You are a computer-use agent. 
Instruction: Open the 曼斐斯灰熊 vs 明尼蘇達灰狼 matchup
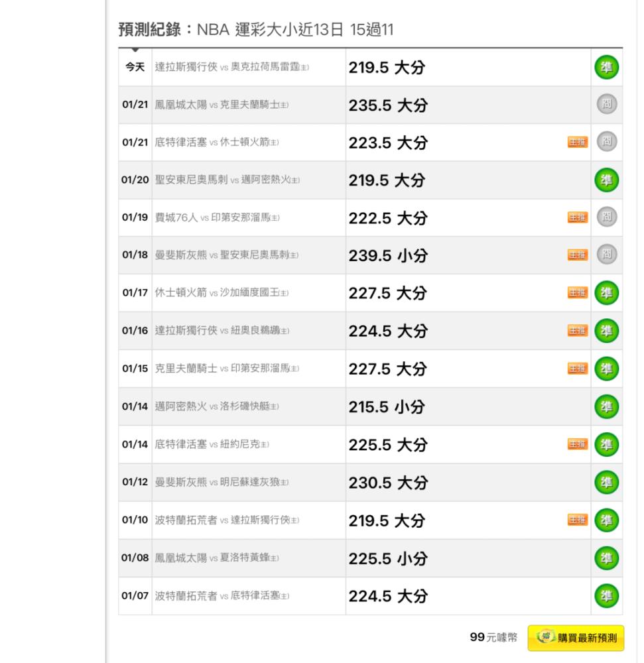(222, 482)
